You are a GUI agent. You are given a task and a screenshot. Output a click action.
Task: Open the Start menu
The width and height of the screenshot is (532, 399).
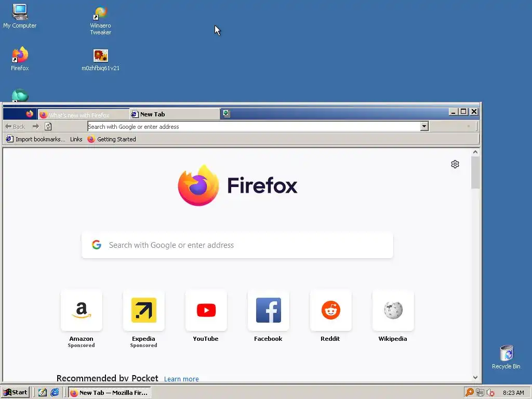(15, 393)
